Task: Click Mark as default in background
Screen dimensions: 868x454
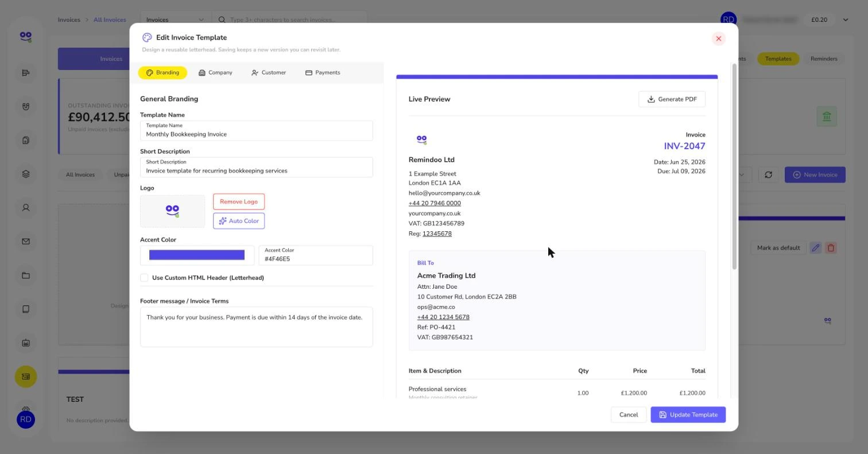Action: (x=778, y=248)
